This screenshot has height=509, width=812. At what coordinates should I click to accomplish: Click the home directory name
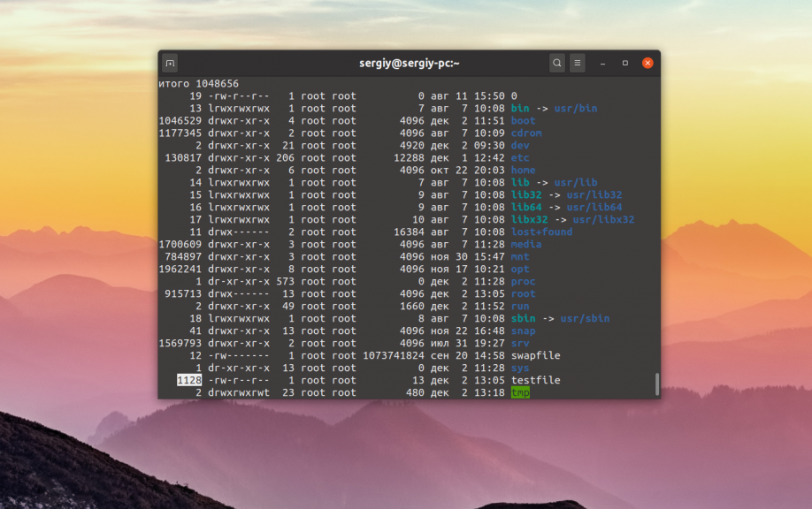tap(523, 170)
